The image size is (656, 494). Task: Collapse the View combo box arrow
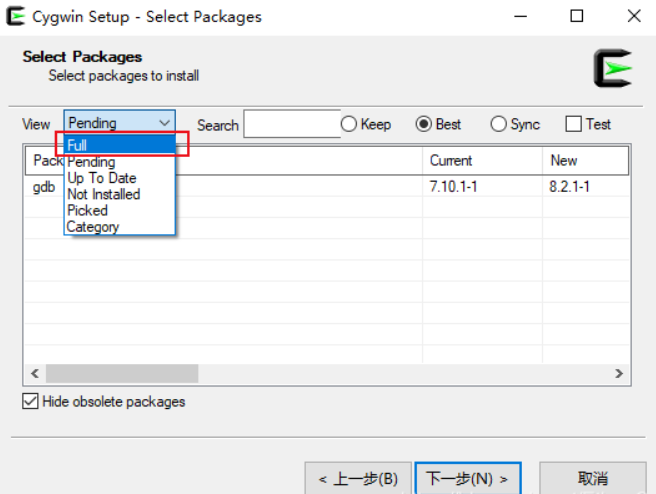[x=164, y=123]
